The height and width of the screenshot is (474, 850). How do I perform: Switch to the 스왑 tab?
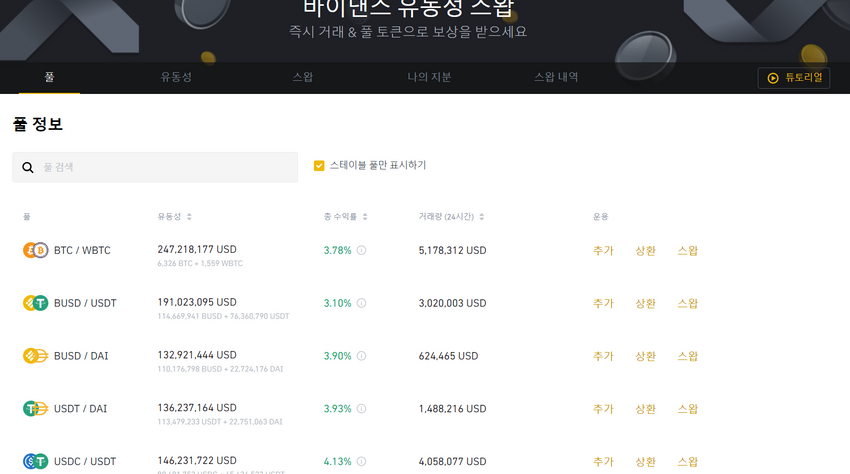(x=302, y=77)
